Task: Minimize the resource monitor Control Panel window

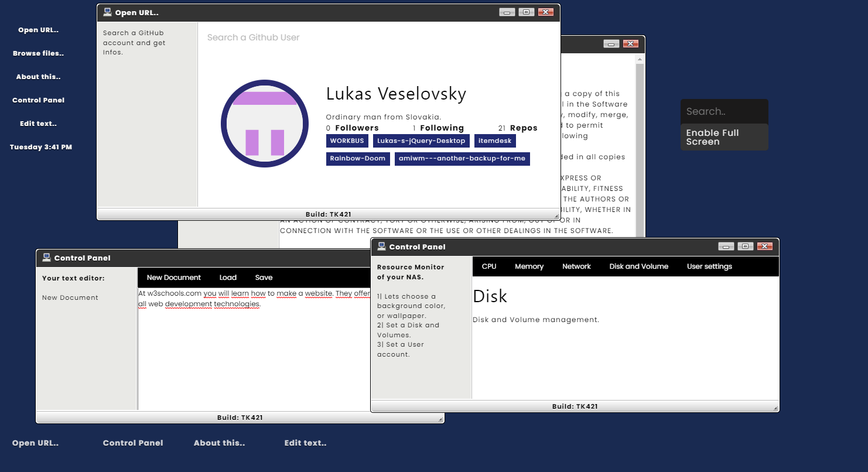Action: [726, 247]
